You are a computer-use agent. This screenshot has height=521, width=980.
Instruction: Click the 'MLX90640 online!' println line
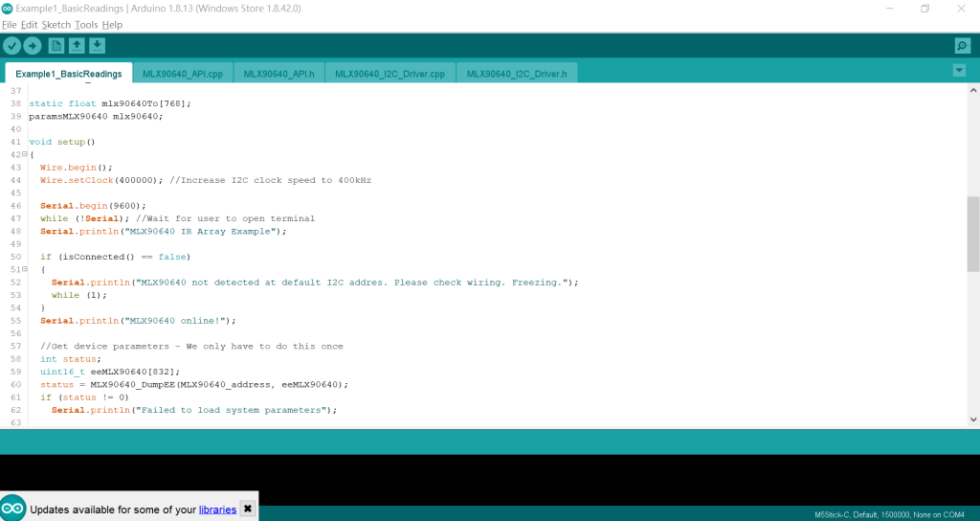coord(138,321)
